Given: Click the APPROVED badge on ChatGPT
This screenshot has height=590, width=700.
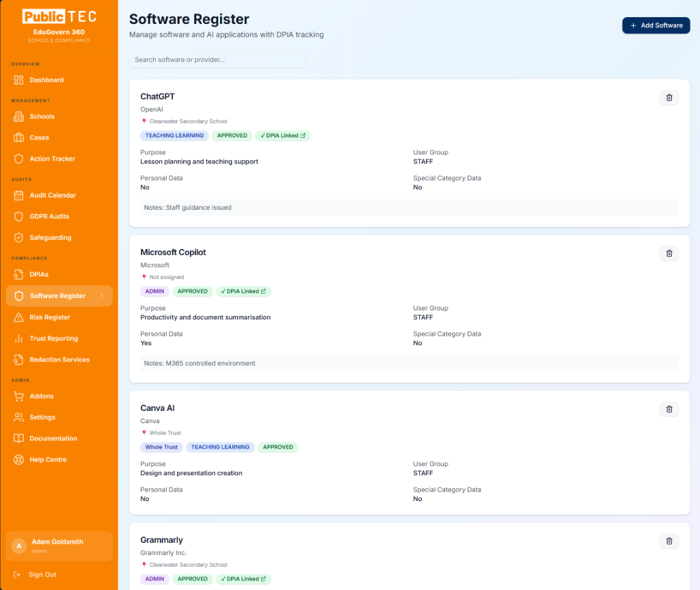Looking at the screenshot, I should tap(232, 135).
